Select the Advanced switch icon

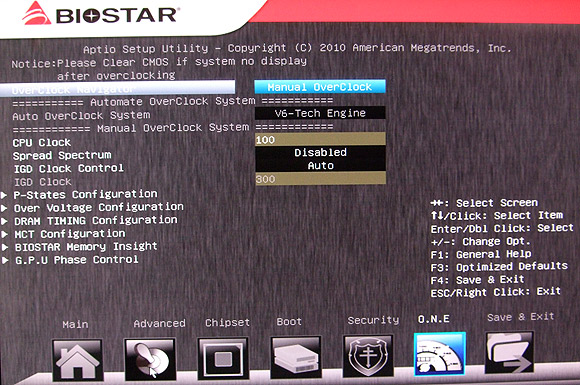coord(150,359)
